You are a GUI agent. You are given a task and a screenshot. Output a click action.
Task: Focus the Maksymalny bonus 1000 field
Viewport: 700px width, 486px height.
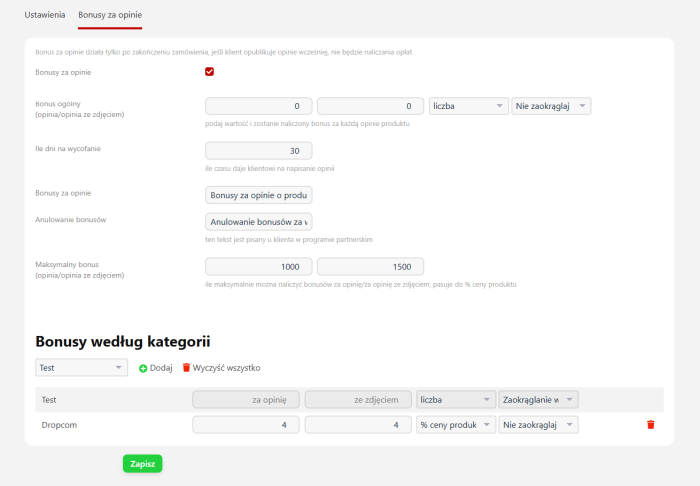258,267
